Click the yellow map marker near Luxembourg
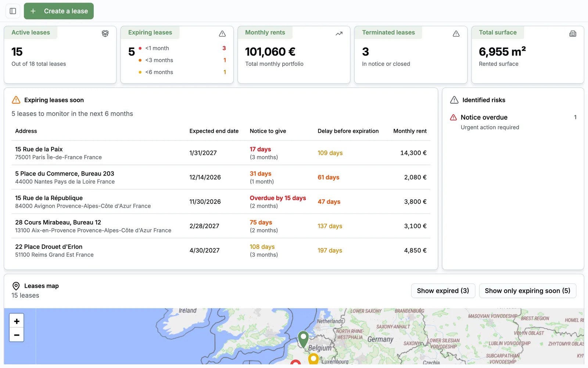Image resolution: width=588 pixels, height=368 pixels. tap(313, 359)
